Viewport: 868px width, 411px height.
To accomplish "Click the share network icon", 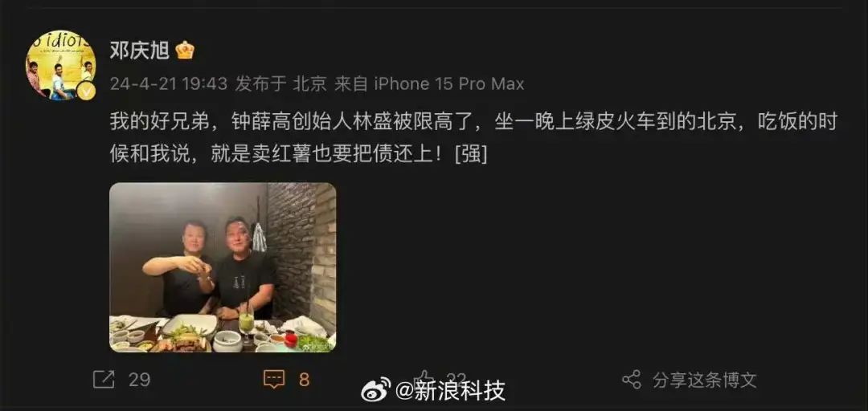I will click(632, 380).
